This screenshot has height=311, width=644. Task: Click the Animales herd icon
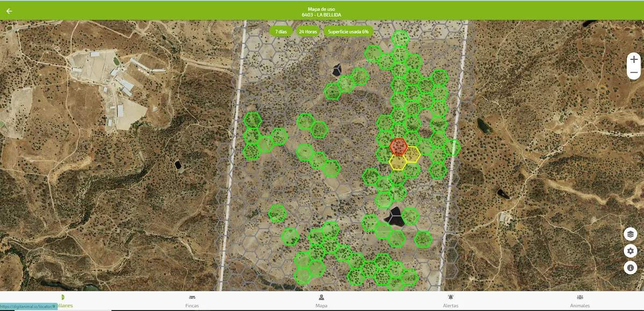tap(580, 297)
